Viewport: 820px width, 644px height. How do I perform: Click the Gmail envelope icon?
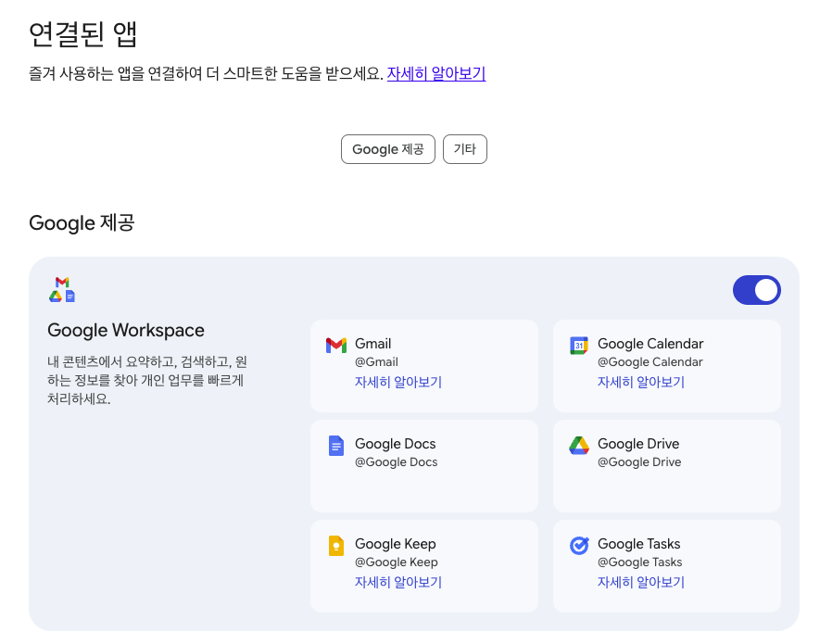(335, 346)
